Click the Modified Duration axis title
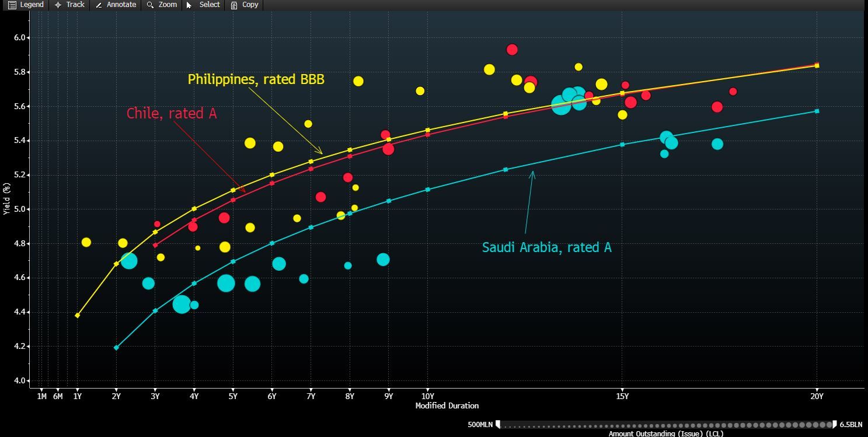Image resolution: width=868 pixels, height=437 pixels. (x=447, y=405)
